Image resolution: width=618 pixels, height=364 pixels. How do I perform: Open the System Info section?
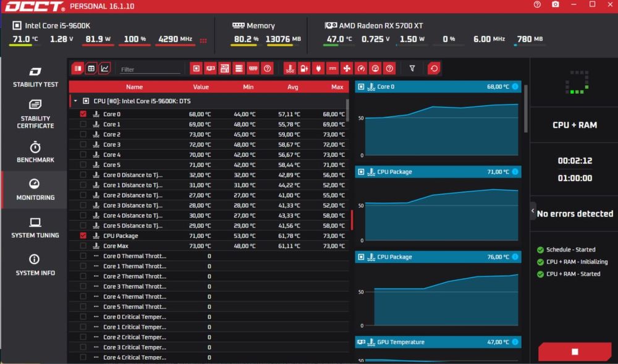[x=35, y=265]
